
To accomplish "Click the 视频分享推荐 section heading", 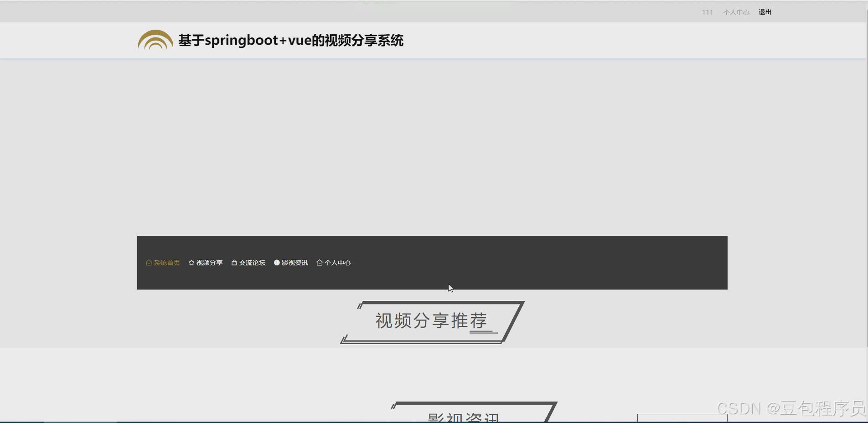I will (x=430, y=320).
